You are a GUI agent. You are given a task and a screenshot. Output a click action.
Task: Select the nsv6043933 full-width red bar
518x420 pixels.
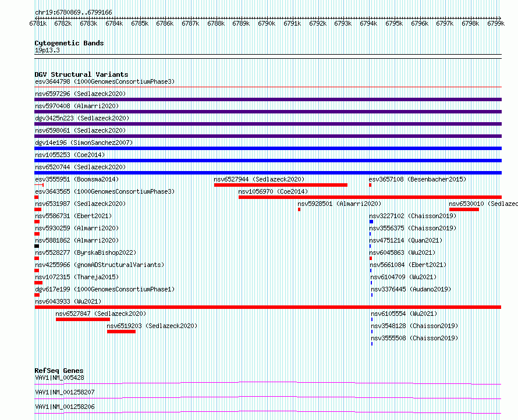tap(268, 307)
